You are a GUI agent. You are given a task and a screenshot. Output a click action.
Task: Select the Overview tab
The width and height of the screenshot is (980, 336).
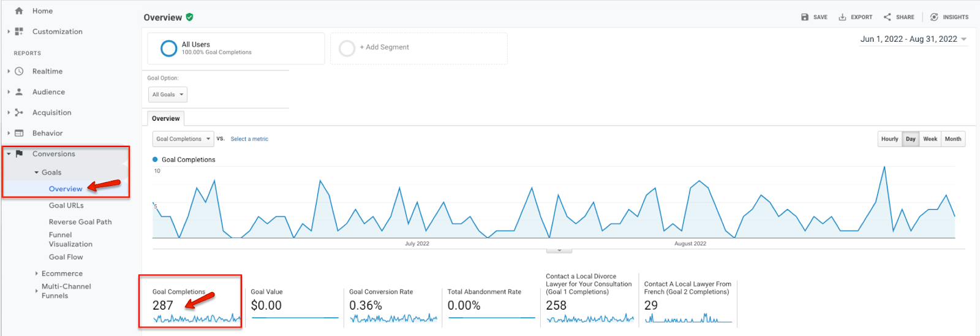pyautogui.click(x=166, y=118)
